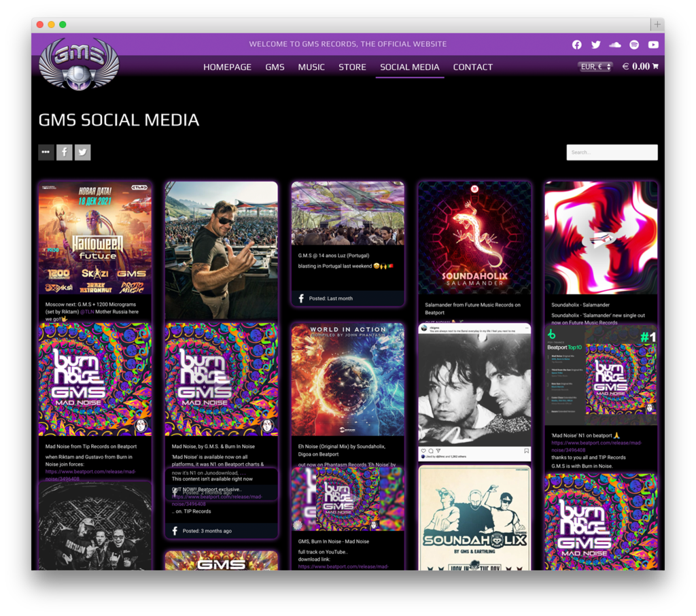Viewport: 696px width, 616px height.
Task: Click 'Posted: 3 months ago' text
Action: click(207, 531)
